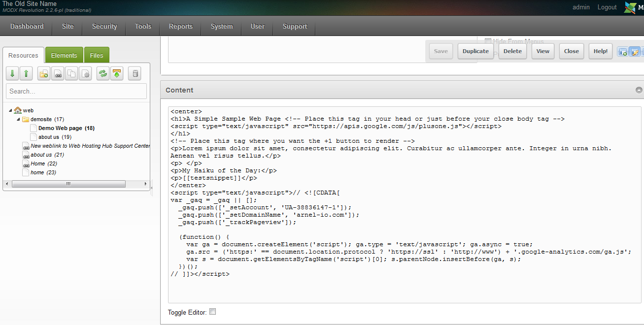The height and width of the screenshot is (325, 644).
Task: Click the trash can recycle bin icon
Action: tap(135, 74)
